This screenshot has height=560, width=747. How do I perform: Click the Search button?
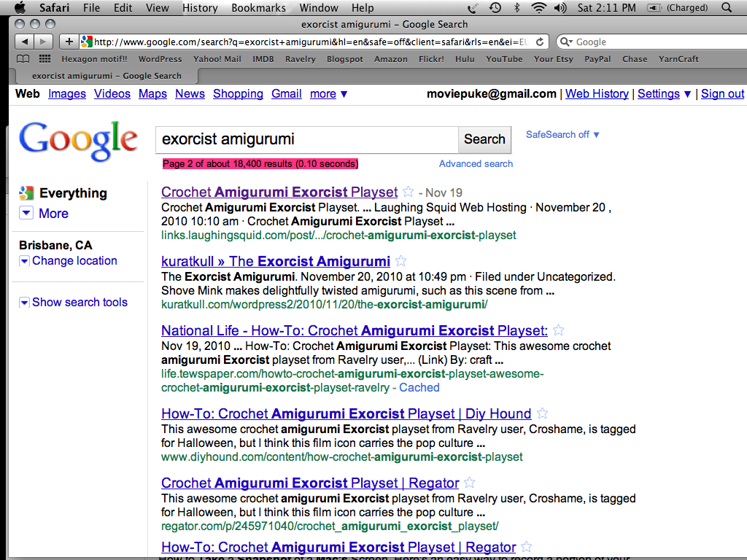(484, 139)
